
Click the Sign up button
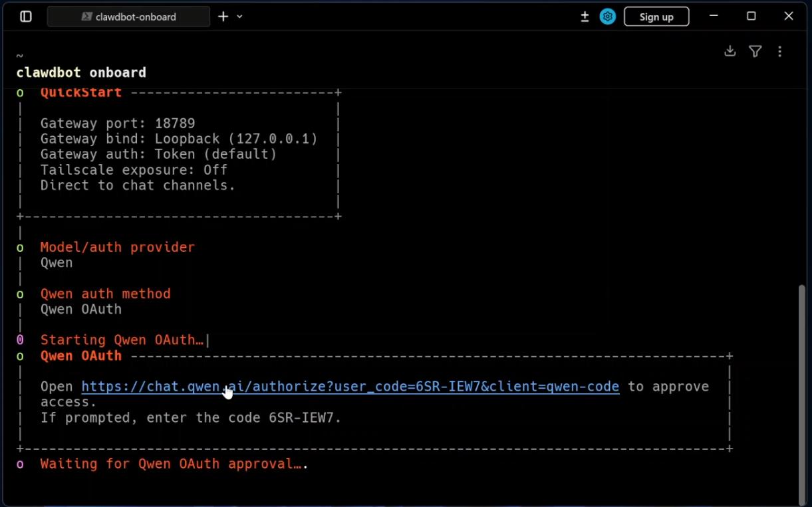tap(656, 17)
